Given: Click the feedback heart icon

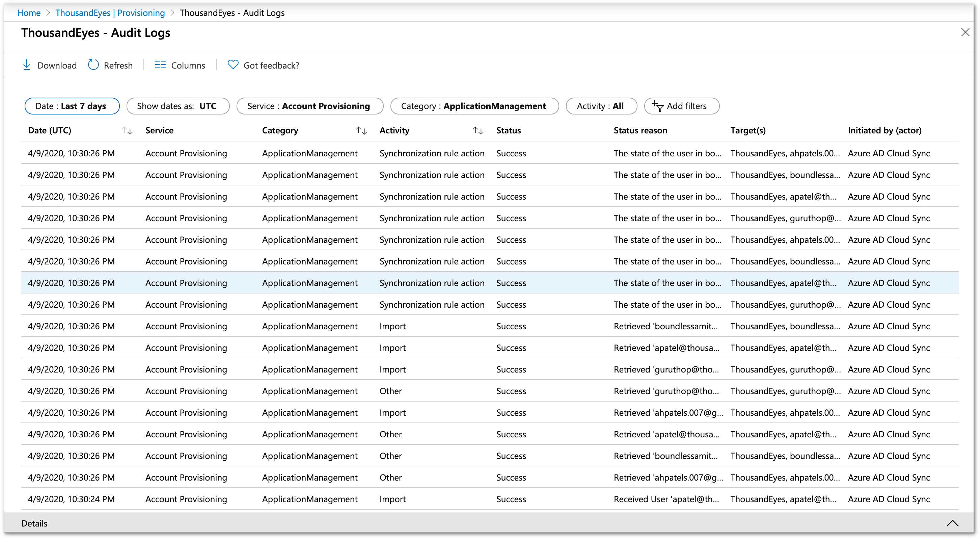Looking at the screenshot, I should (233, 65).
